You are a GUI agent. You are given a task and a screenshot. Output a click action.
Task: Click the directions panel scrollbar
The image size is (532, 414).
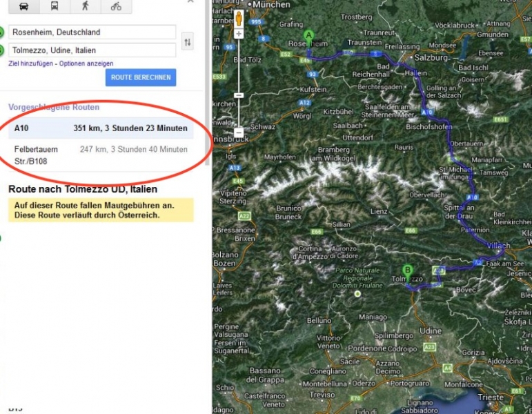pos(207,83)
